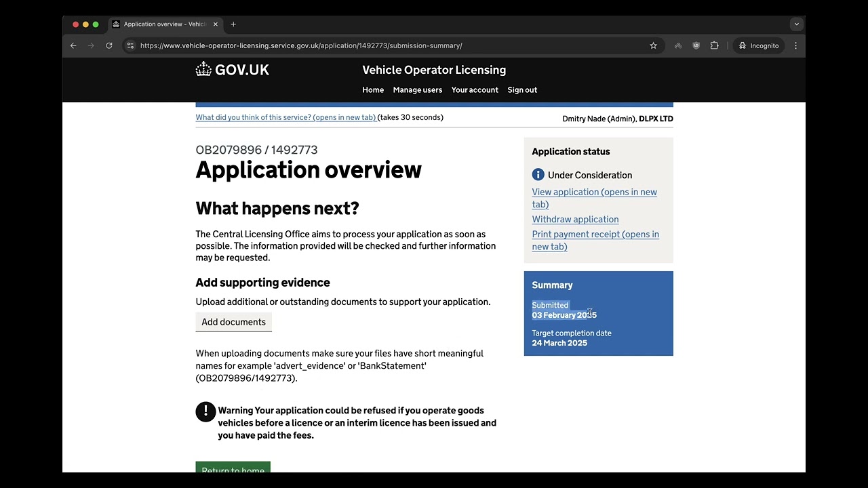This screenshot has height=488, width=868.
Task: Click the 'What happens next?' heading
Action: 277,208
